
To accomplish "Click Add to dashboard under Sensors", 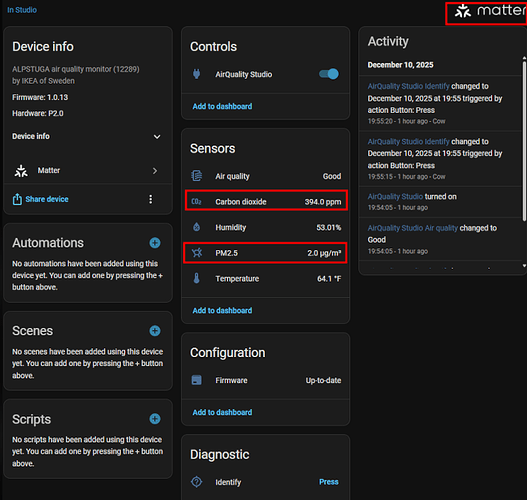I will click(222, 310).
